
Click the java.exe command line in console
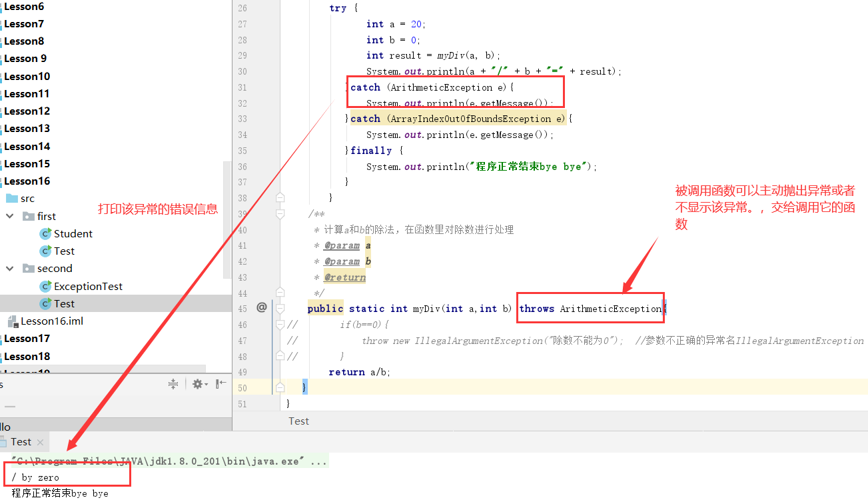[169, 461]
